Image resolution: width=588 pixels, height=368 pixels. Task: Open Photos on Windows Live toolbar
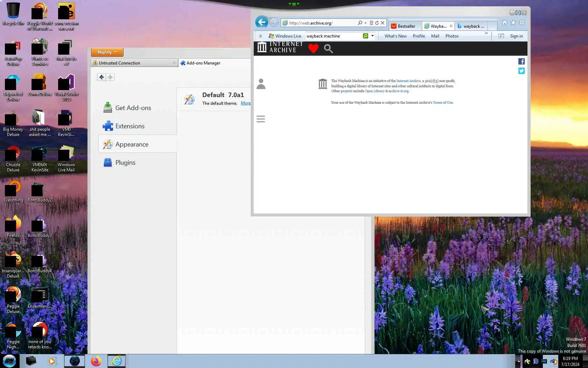pos(452,36)
